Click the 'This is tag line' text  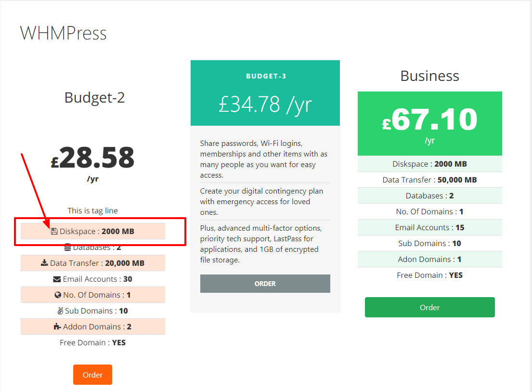(x=92, y=211)
